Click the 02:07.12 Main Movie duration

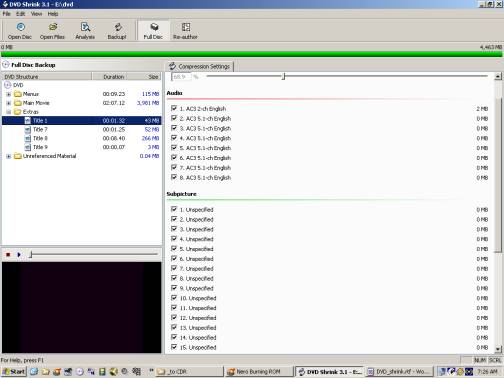coord(114,103)
